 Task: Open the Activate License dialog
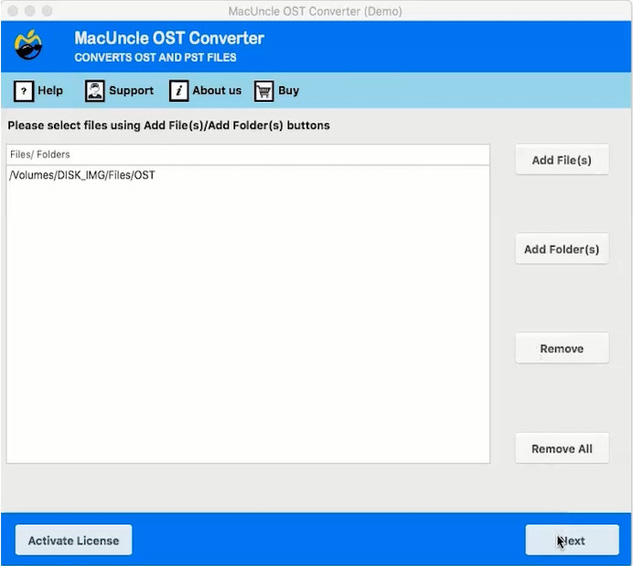click(73, 540)
